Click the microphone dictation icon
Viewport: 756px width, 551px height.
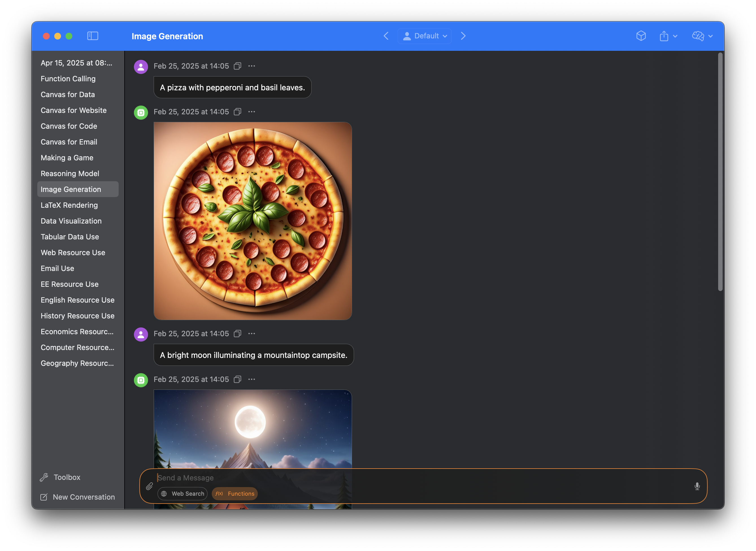pos(697,486)
